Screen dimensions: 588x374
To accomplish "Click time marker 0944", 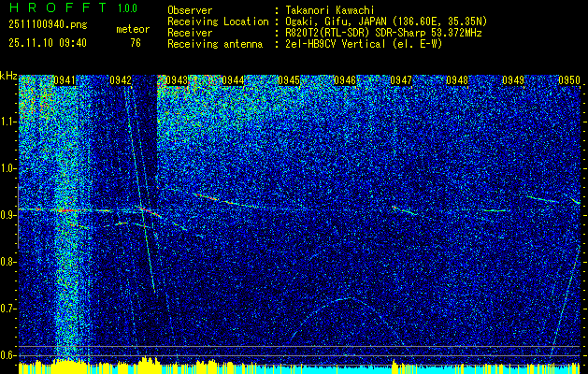I will point(233,80).
